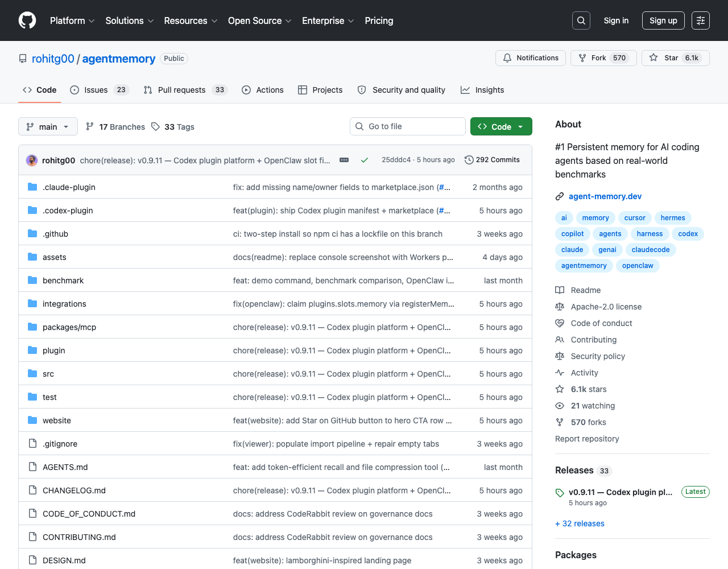This screenshot has width=728, height=569.
Task: Switch to Security and quality tab
Action: [x=402, y=90]
